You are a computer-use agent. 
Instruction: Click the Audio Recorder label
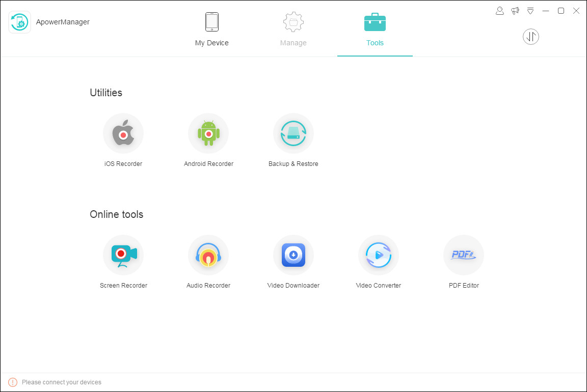208,286
